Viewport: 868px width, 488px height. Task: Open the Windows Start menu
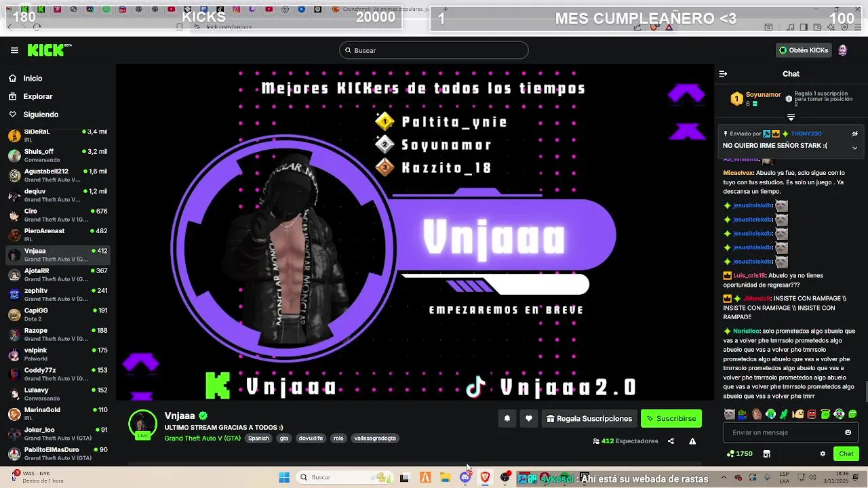click(284, 478)
